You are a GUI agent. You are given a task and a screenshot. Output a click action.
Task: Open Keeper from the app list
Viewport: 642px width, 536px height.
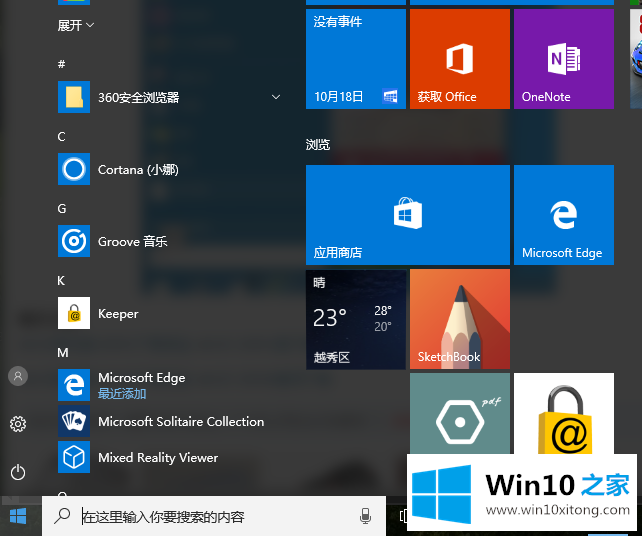click(170, 313)
